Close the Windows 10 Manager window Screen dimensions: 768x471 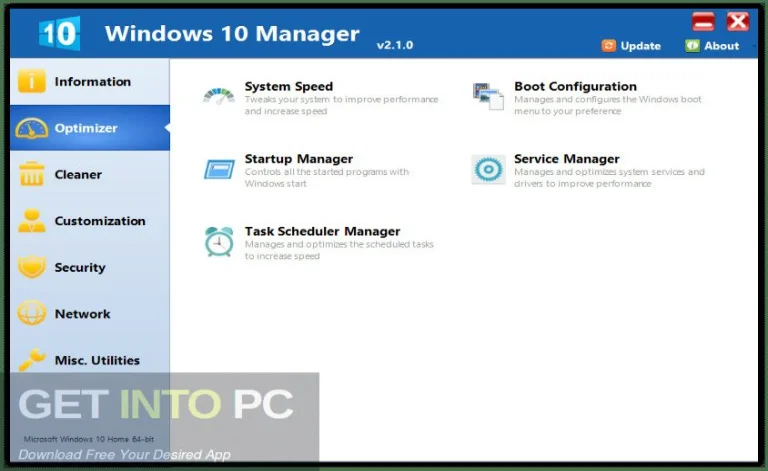[x=737, y=22]
